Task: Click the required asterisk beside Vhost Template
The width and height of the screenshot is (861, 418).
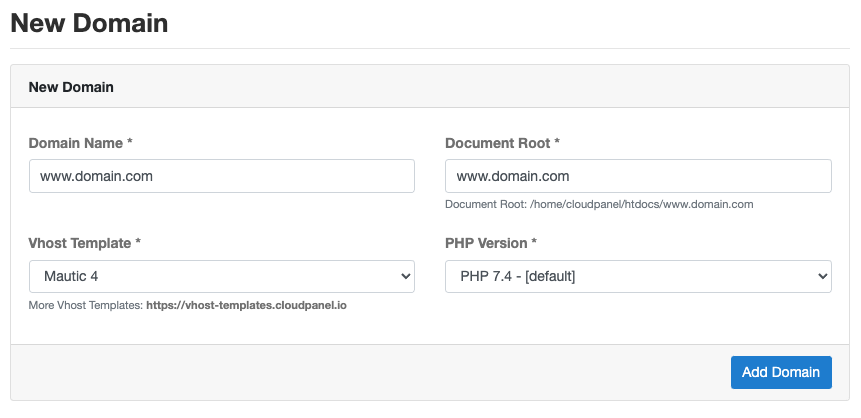Action: pos(138,242)
